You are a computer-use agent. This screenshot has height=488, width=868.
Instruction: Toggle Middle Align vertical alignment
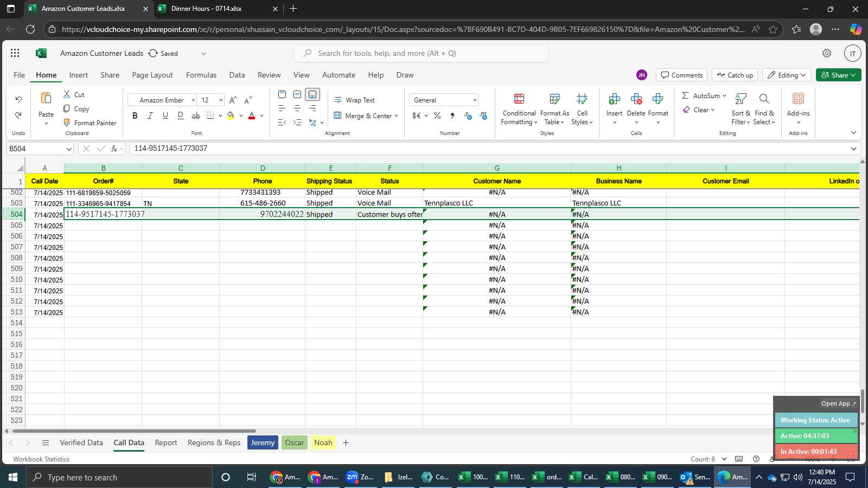coord(297,94)
